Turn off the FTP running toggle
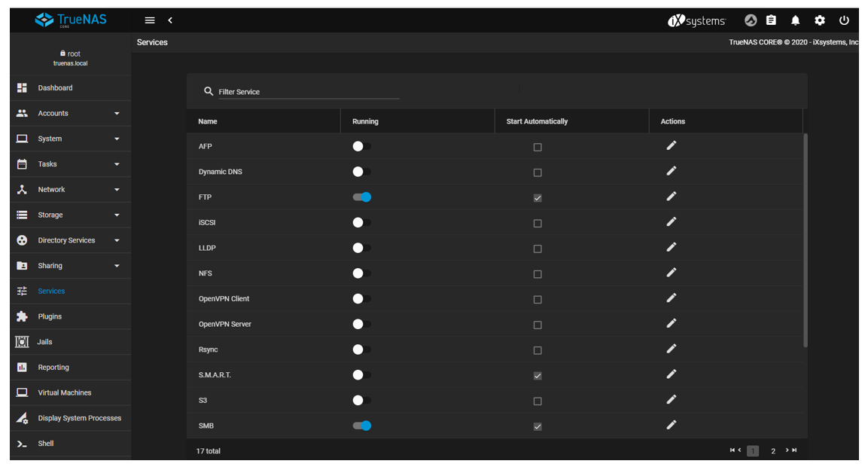868x470 pixels. tap(361, 197)
